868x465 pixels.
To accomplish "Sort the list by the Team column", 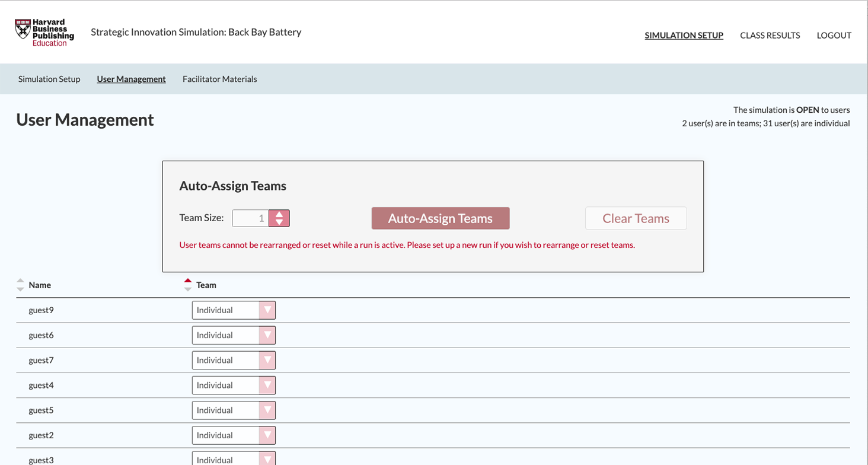I will point(188,285).
